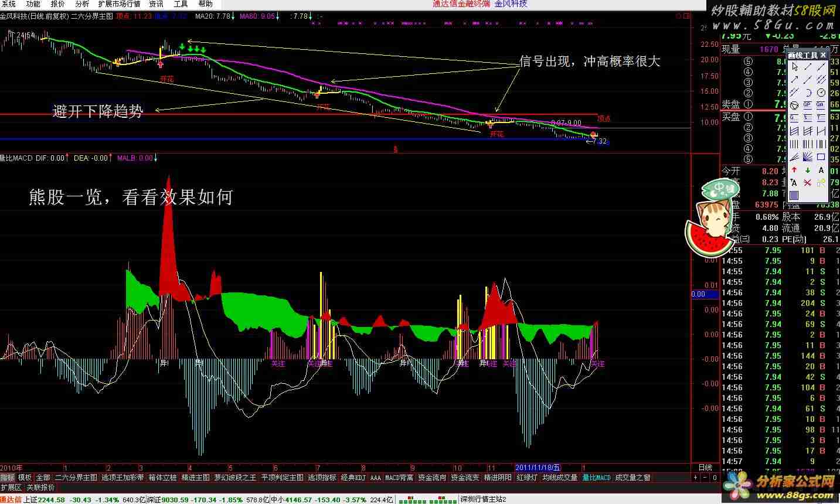Select the 全部 indicator tab
This screenshot has width=840, height=504.
click(x=43, y=478)
